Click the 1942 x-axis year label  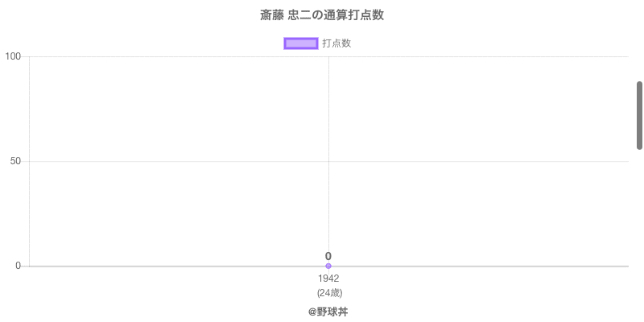coord(328,279)
